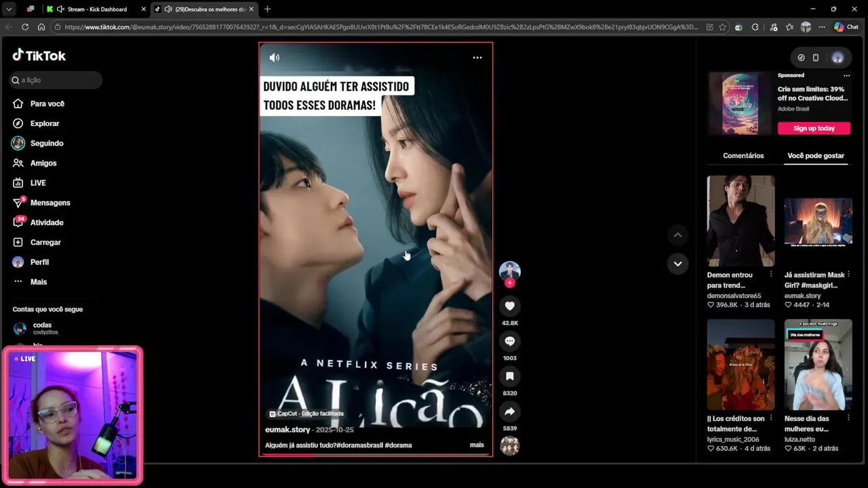Open the video three-dot options menu

(x=477, y=58)
